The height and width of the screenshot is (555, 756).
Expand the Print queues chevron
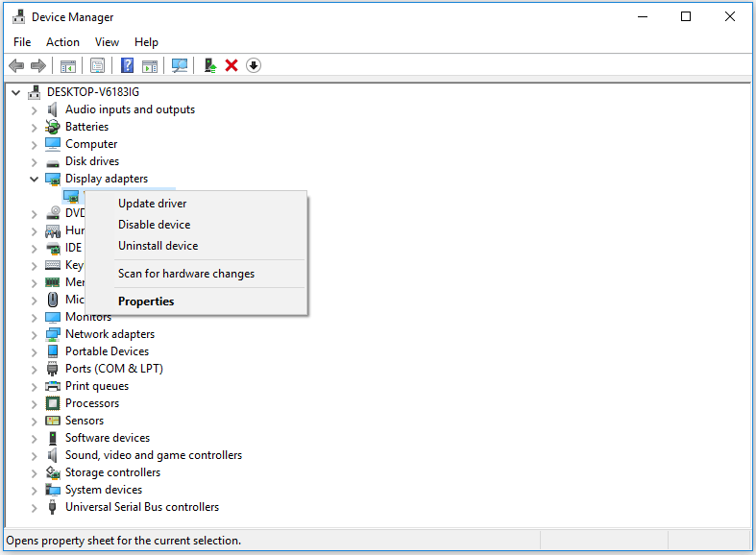[34, 387]
